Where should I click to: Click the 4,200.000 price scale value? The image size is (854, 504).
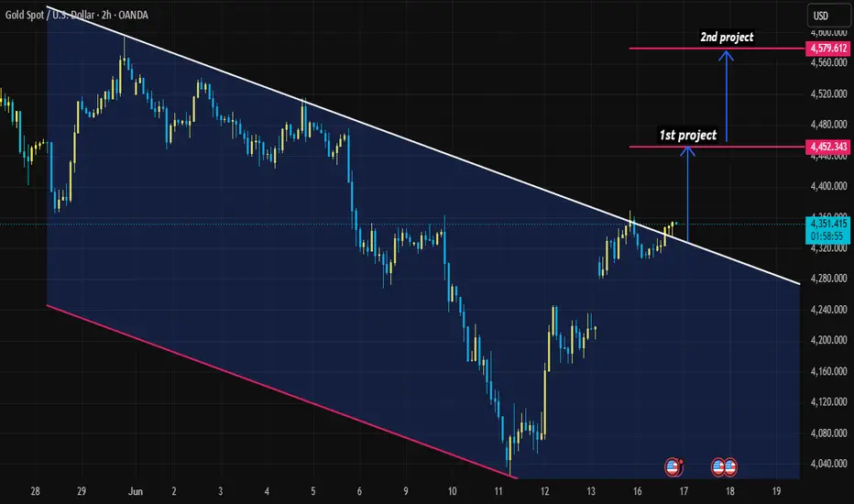click(x=828, y=340)
